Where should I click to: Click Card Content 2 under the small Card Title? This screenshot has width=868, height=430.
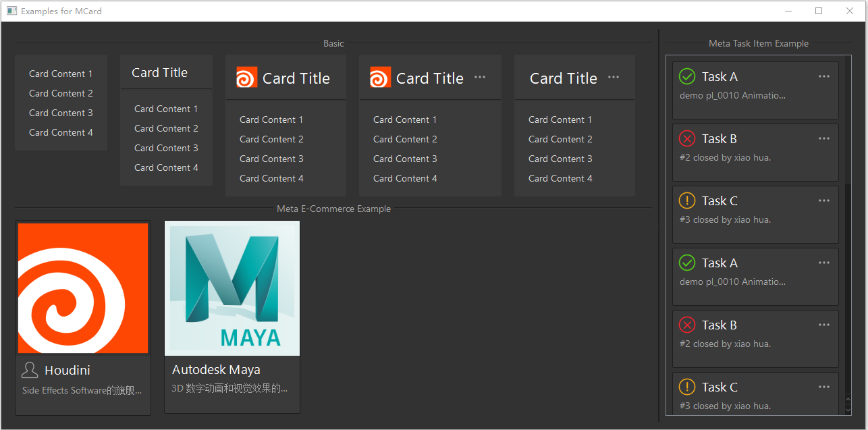coord(166,128)
